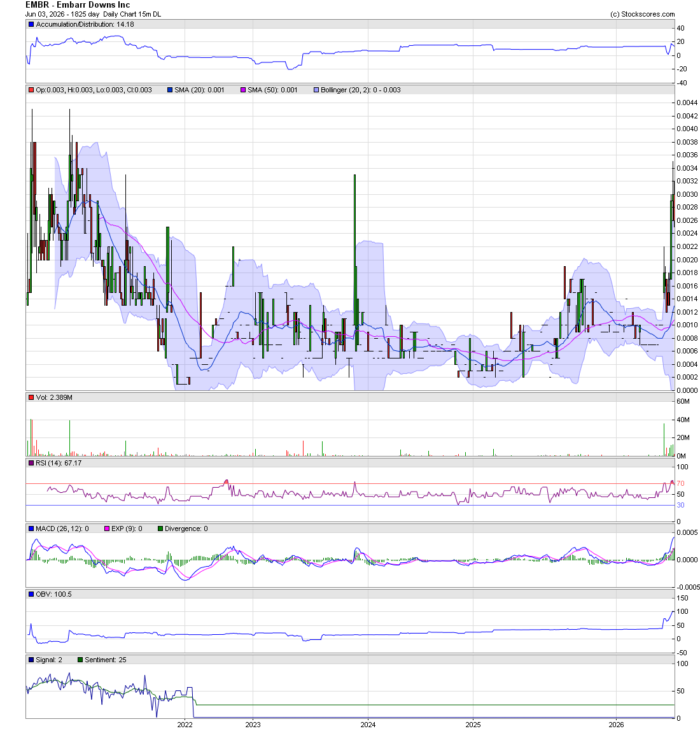Click the 2026 year label on time axis
The width and height of the screenshot is (700, 738).
(616, 725)
